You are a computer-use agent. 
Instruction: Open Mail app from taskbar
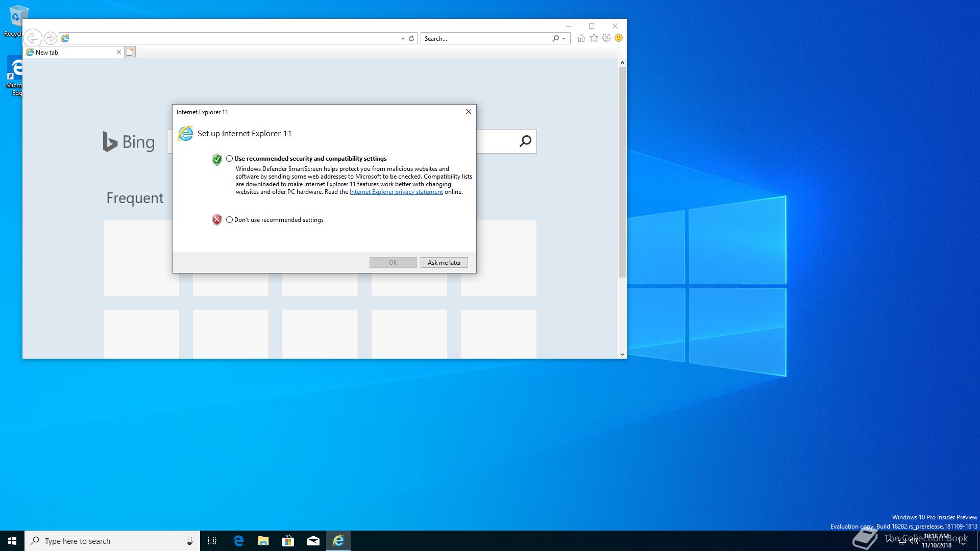(313, 541)
